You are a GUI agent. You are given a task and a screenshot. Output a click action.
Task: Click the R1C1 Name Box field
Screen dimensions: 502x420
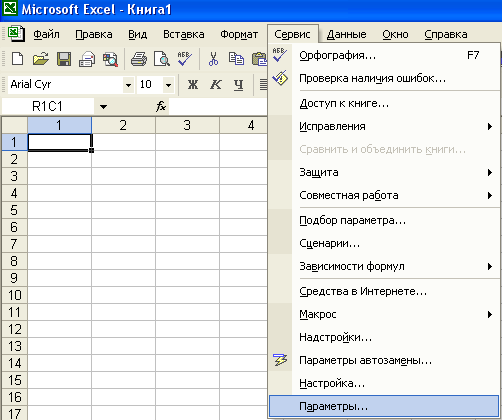[48, 107]
